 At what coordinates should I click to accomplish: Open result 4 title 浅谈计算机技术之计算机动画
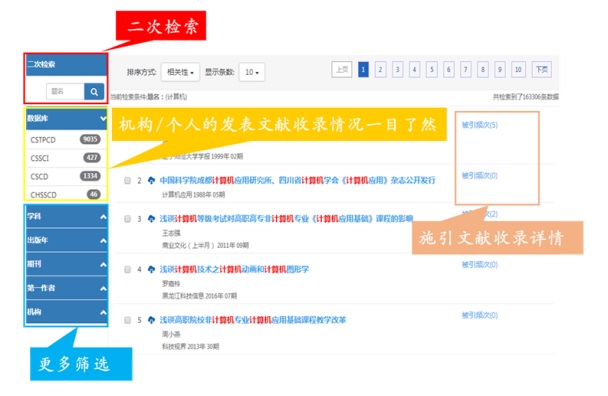click(x=234, y=269)
